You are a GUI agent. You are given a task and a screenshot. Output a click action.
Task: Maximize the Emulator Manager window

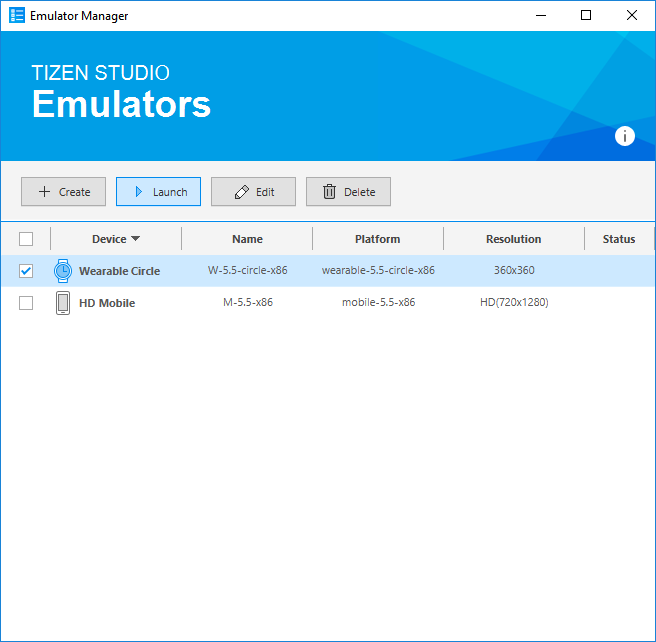click(586, 15)
